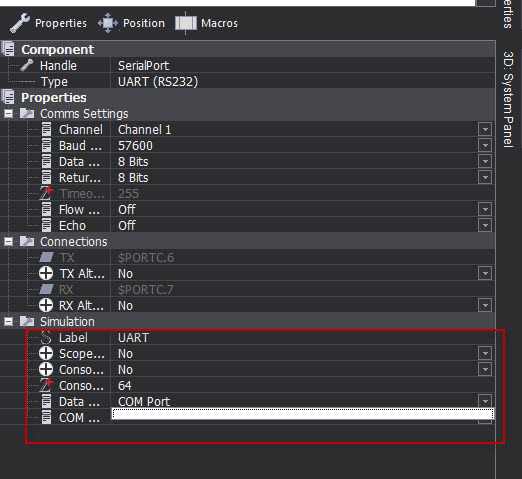Click the Flow value Off
The image size is (522, 479).
127,210
